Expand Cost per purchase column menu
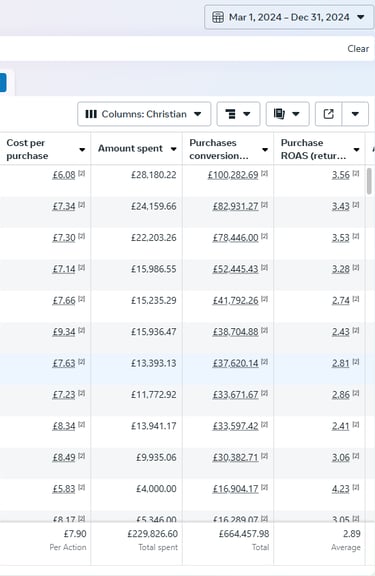Screen dimensions: 375x576 coord(82,150)
